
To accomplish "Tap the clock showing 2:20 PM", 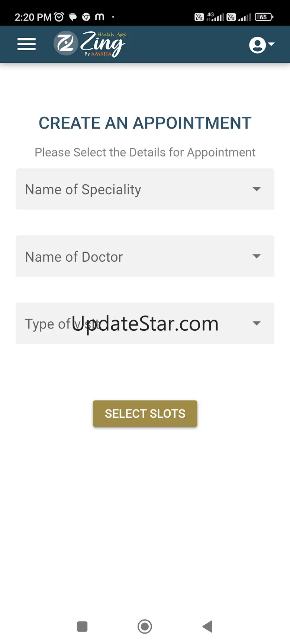I will click(x=33, y=17).
